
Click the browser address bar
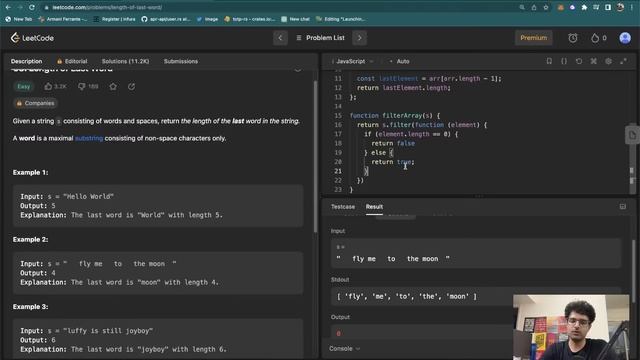click(x=278, y=7)
